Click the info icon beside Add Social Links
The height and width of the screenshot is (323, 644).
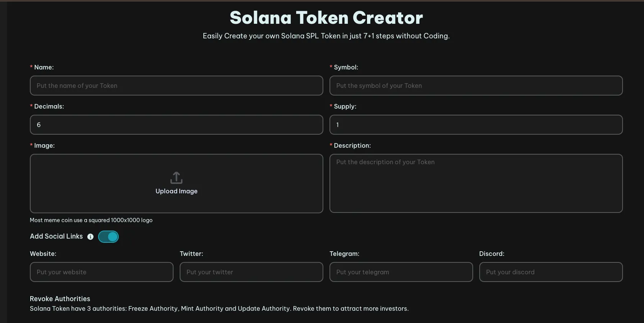tap(90, 237)
